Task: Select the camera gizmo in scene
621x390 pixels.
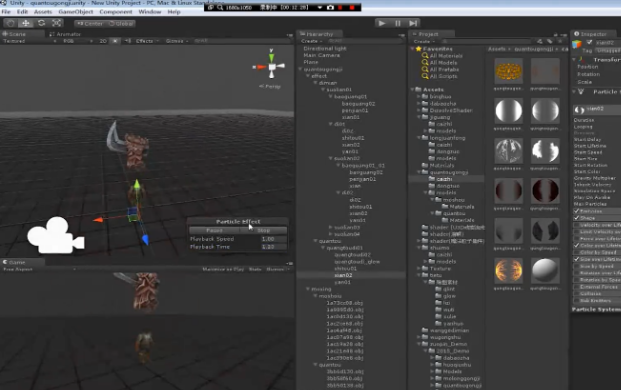Action: pos(55,236)
